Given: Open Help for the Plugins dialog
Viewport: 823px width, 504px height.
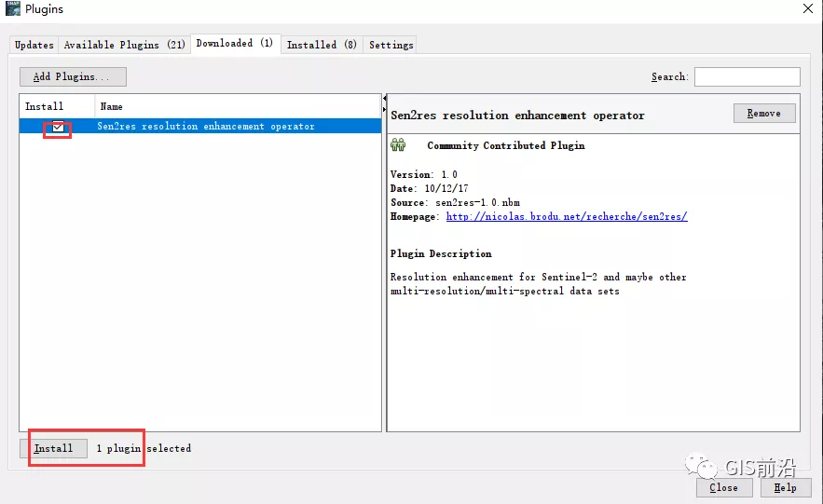Looking at the screenshot, I should [785, 488].
